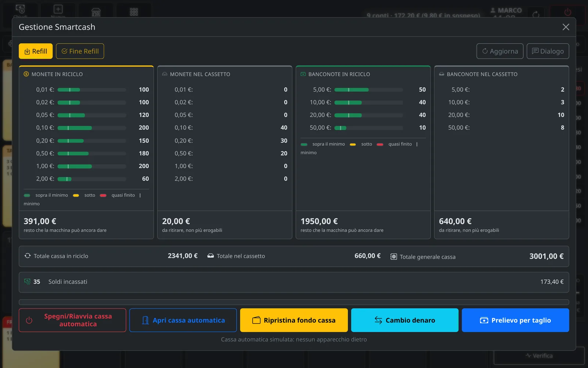Open the Dialogo button
The width and height of the screenshot is (588, 368).
pyautogui.click(x=548, y=51)
